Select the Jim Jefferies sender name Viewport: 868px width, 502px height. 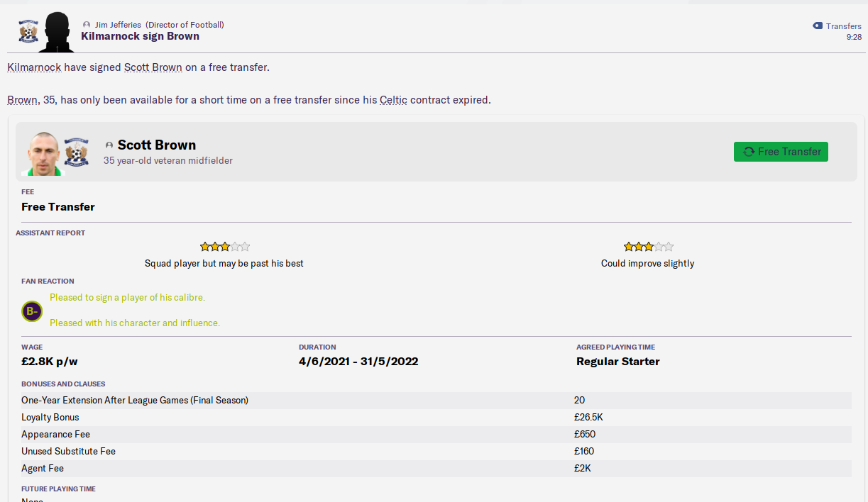point(119,25)
